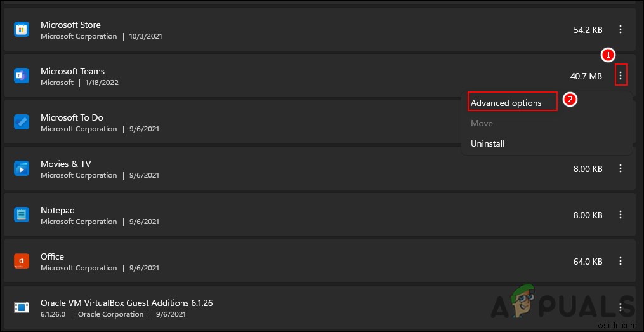Screen dimensions: 644x332
Task: Click the Office 64.0 KB size label
Action: pyautogui.click(x=587, y=262)
